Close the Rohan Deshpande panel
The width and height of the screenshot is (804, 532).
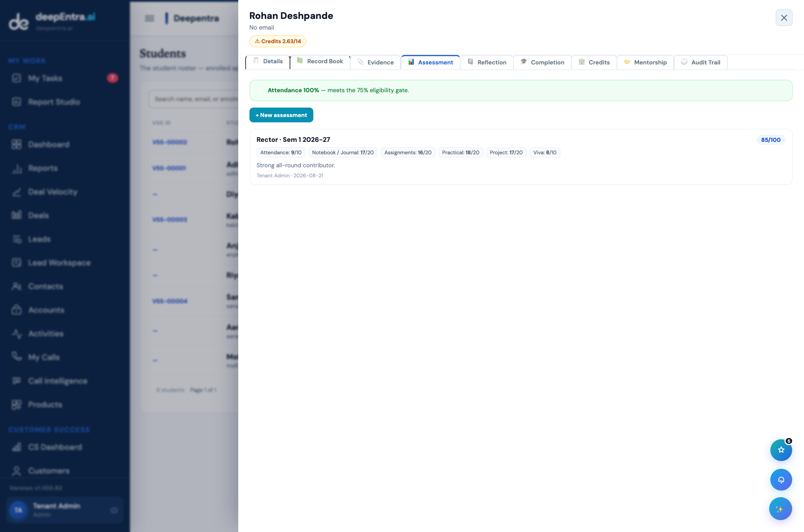(x=784, y=18)
